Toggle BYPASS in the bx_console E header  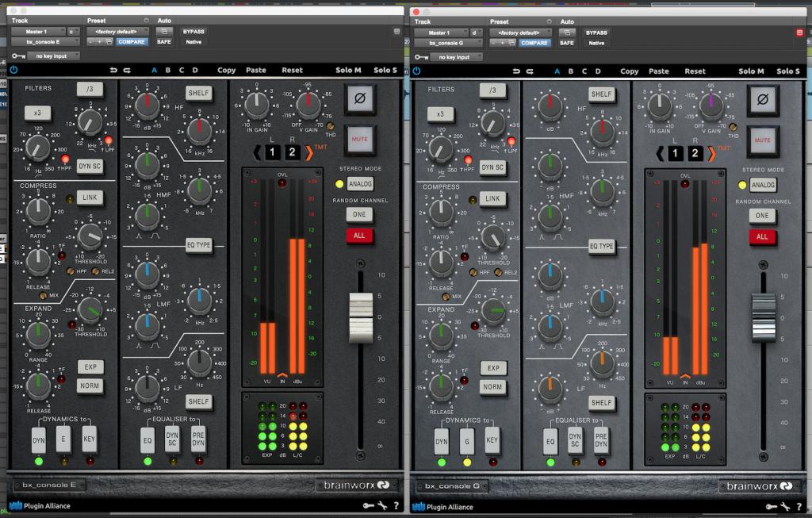click(x=193, y=32)
